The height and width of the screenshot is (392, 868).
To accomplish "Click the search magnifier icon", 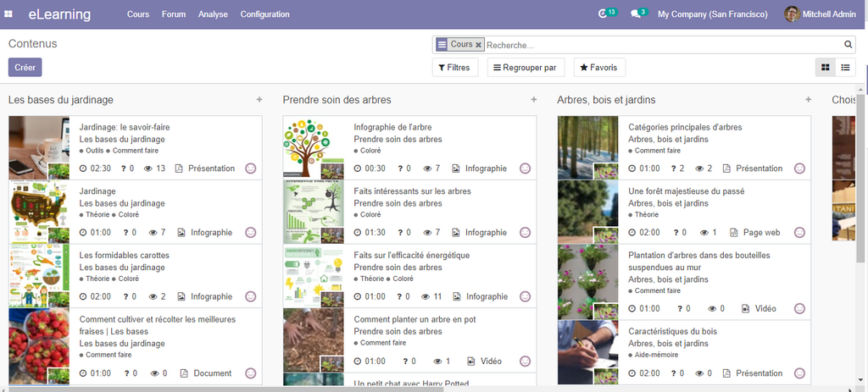I will click(x=849, y=45).
